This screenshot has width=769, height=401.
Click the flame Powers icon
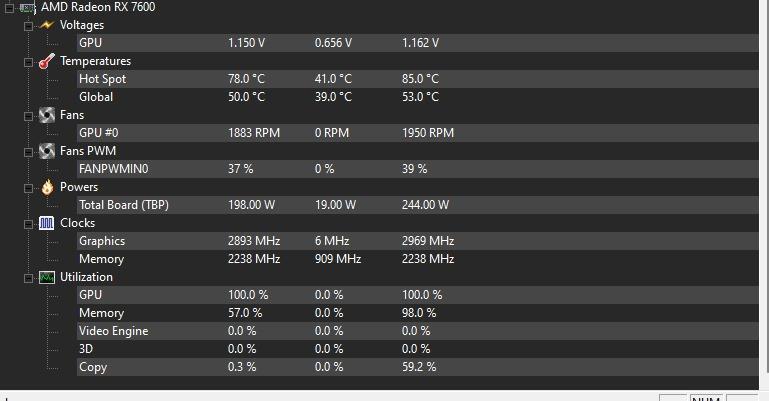[47, 187]
